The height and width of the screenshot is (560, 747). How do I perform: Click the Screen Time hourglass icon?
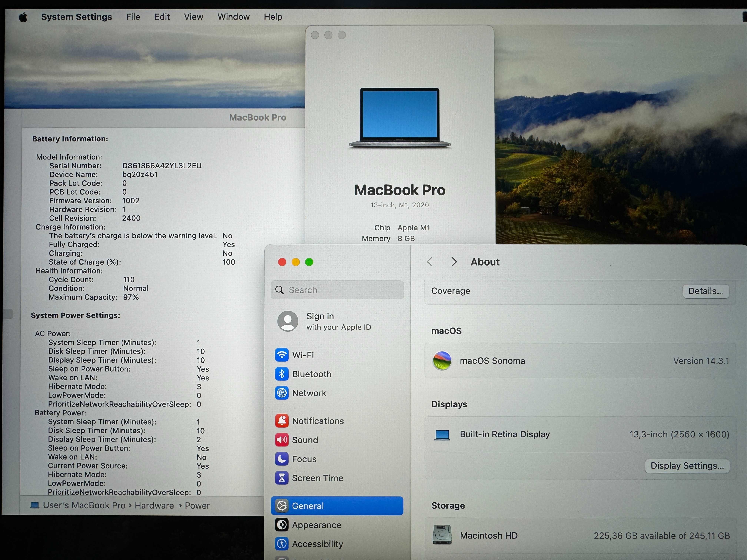point(282,478)
